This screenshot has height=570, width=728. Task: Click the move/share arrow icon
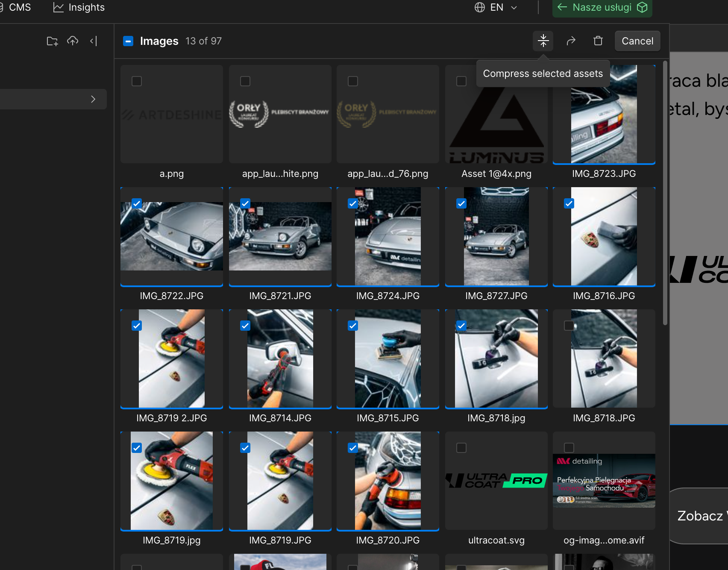[x=571, y=41]
